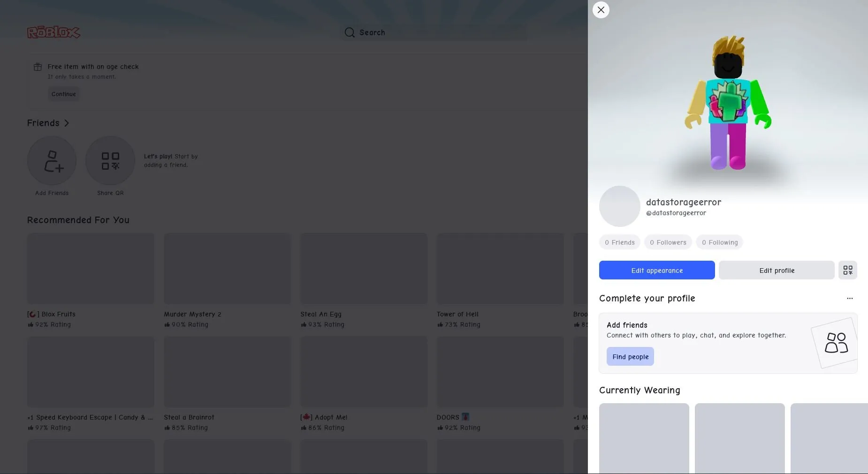Open the Adopt Me! game thumbnail
Viewport: 868px width, 474px height.
364,372
